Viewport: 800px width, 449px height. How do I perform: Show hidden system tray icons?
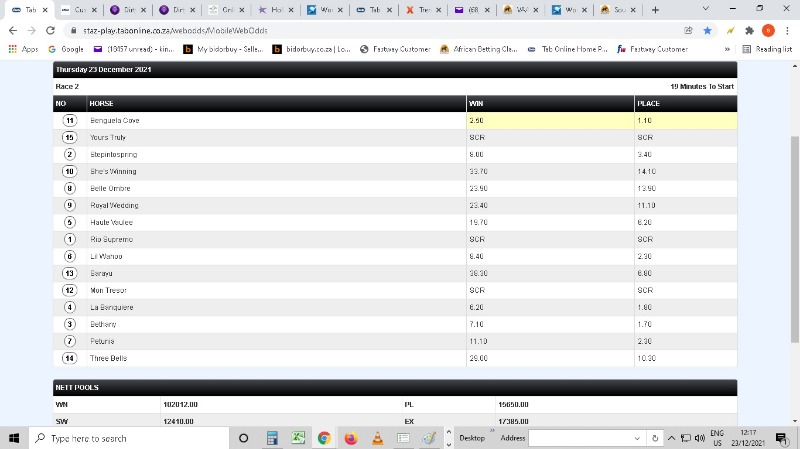673,438
